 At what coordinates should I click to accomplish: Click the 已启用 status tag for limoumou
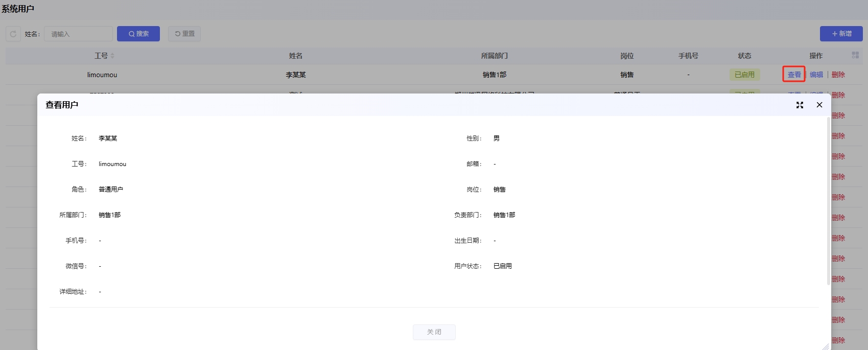tap(744, 75)
